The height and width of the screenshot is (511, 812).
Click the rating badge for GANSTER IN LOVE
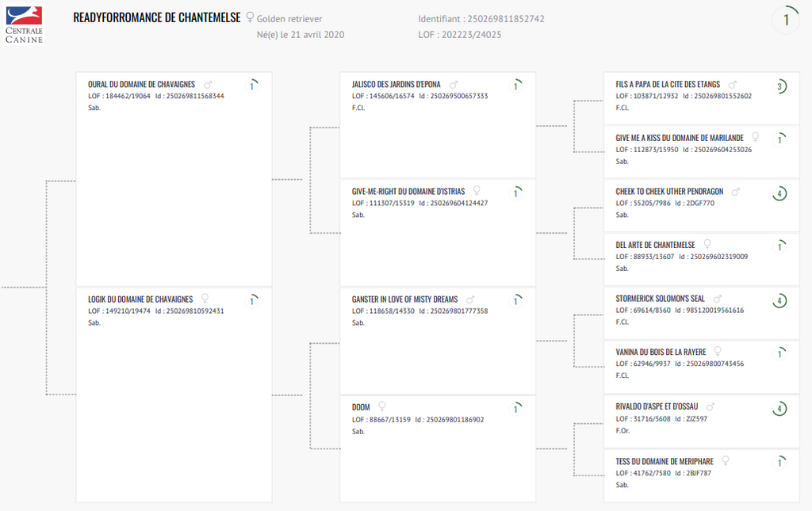point(515,301)
